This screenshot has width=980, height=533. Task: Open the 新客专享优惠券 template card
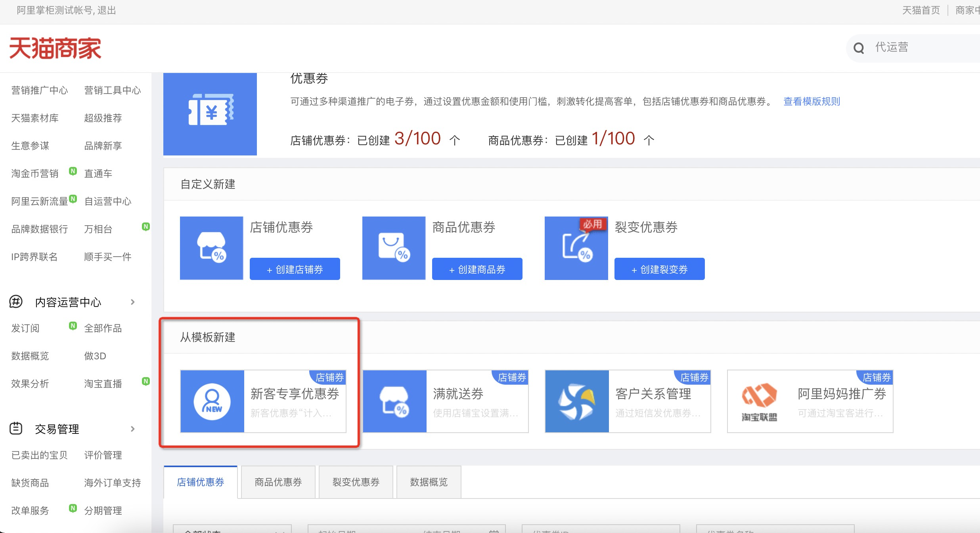[x=263, y=401]
